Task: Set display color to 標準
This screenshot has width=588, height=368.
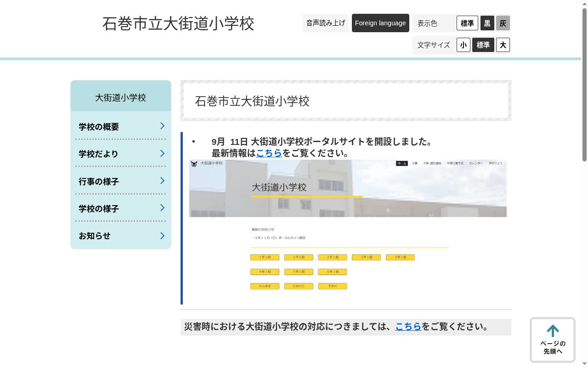Action: 467,23
